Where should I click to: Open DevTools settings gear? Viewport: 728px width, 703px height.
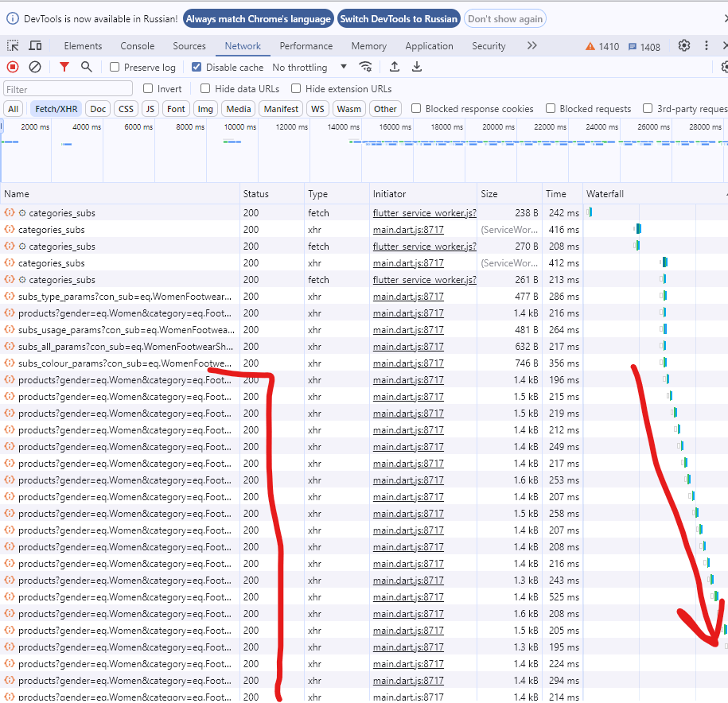point(683,46)
